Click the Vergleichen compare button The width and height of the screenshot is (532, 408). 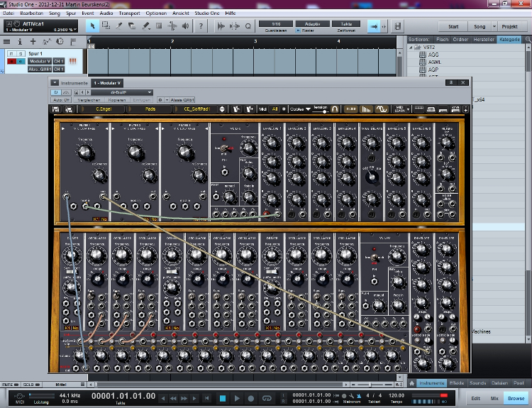point(89,100)
